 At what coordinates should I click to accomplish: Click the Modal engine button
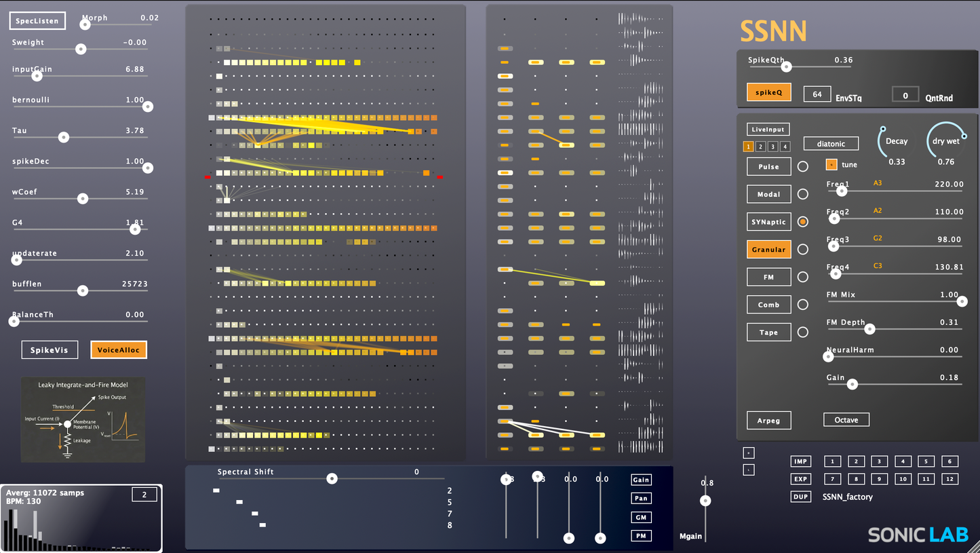(769, 194)
